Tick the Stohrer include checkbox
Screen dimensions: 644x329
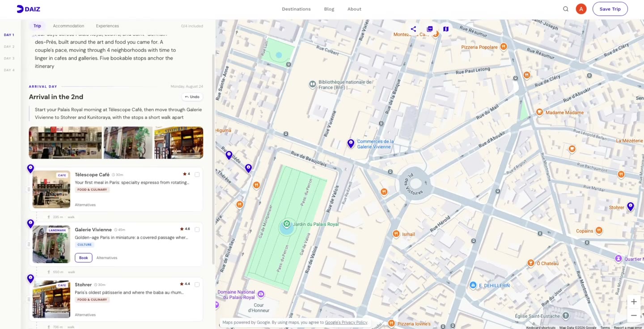pos(197,285)
